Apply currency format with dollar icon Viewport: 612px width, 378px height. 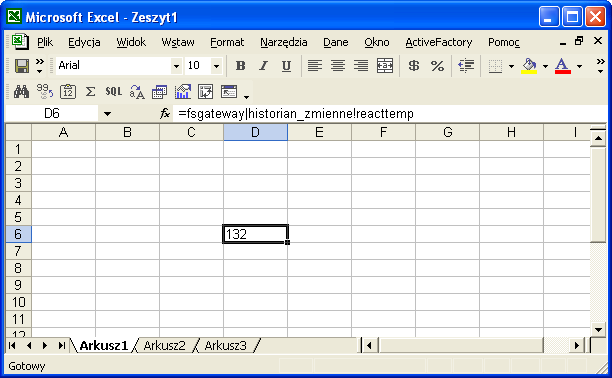pyautogui.click(x=414, y=66)
